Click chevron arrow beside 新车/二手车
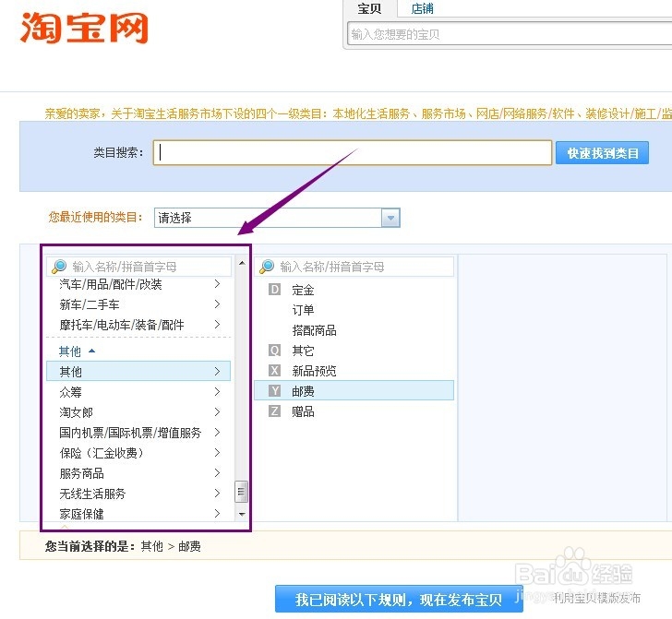The image size is (672, 619). pyautogui.click(x=217, y=304)
